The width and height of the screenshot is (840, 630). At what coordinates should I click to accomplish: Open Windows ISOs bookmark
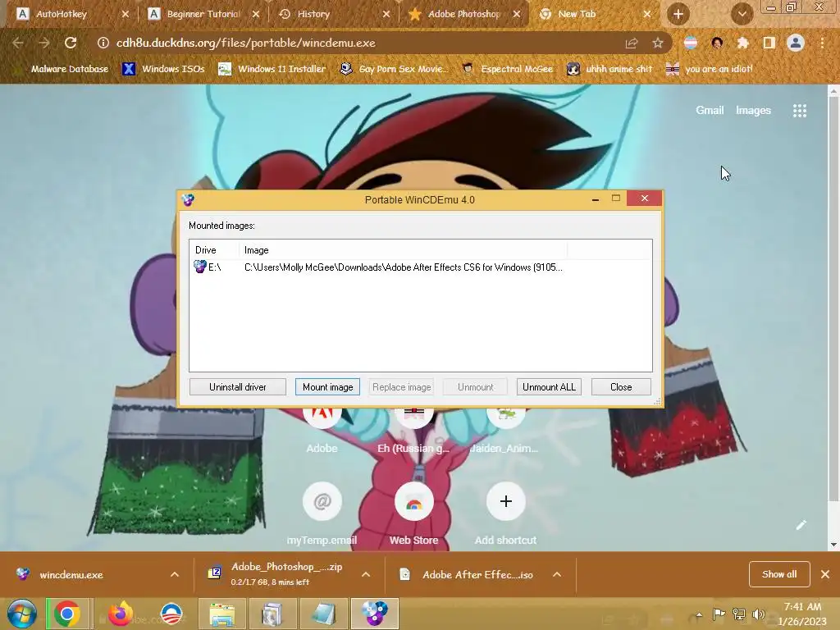pos(163,69)
